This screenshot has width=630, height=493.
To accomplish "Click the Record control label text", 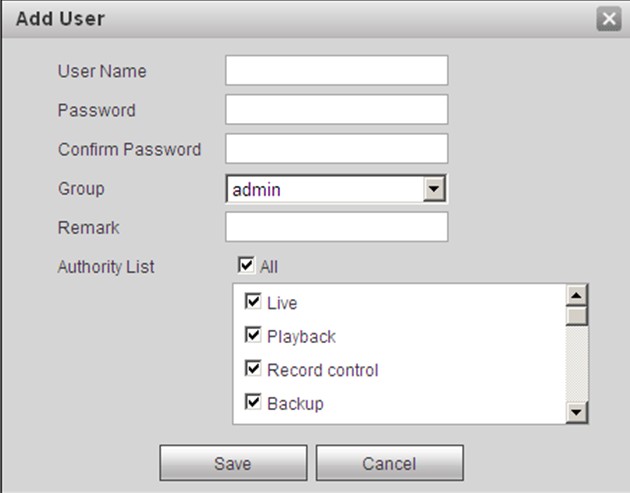I will pos(322,370).
